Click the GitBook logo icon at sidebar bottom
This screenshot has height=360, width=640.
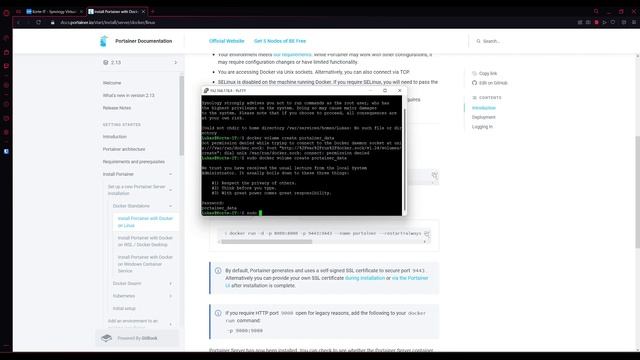pos(107,338)
